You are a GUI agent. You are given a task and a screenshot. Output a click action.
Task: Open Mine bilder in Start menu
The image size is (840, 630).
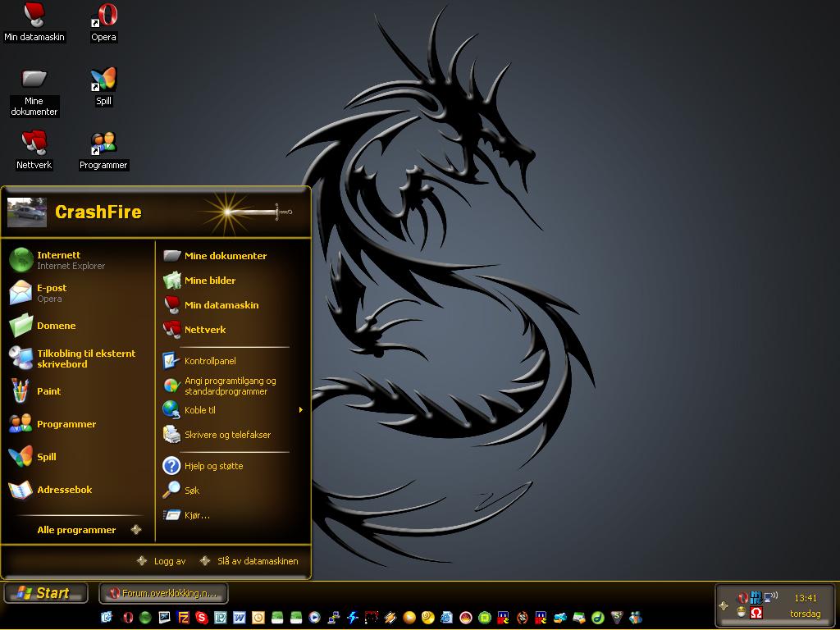coord(233,281)
